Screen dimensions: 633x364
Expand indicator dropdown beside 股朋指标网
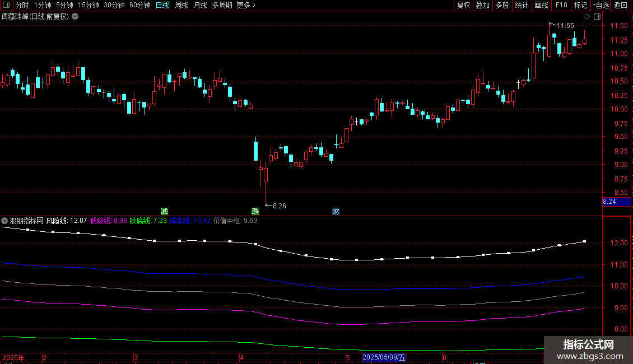(x=4, y=221)
